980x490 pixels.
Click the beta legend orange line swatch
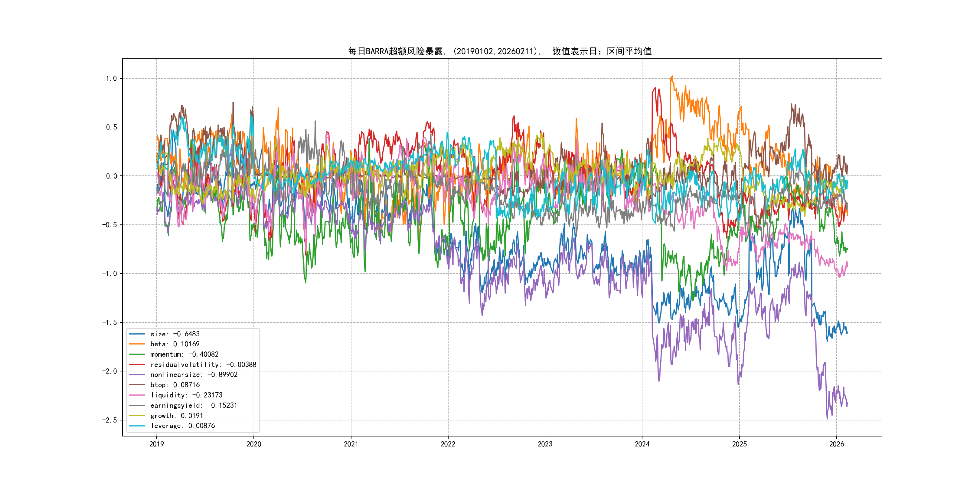(x=137, y=344)
